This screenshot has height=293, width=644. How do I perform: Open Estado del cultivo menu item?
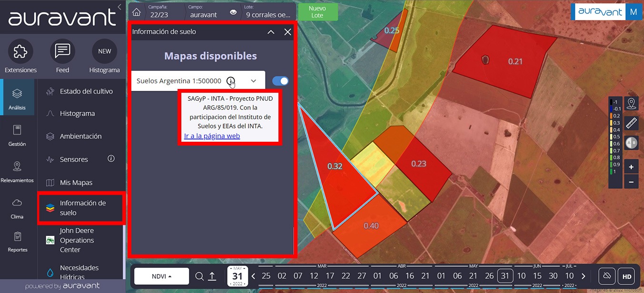tap(79, 91)
